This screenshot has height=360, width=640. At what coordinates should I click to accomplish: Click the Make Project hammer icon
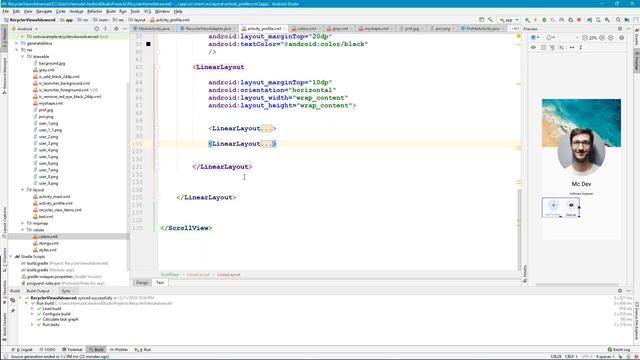490,20
